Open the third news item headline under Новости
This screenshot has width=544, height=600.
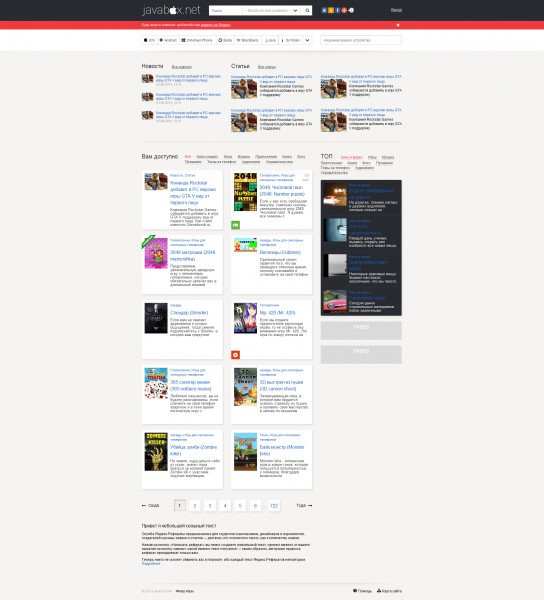coord(188,115)
